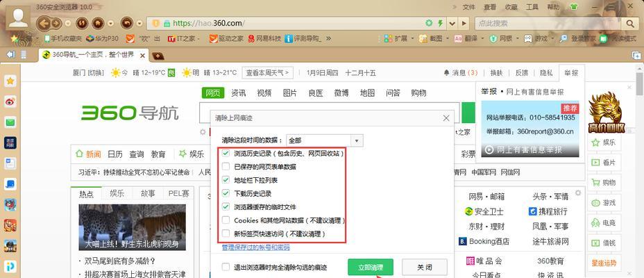
Task: Toggle the sidebar collapse arrow icon
Action: click(x=10, y=55)
